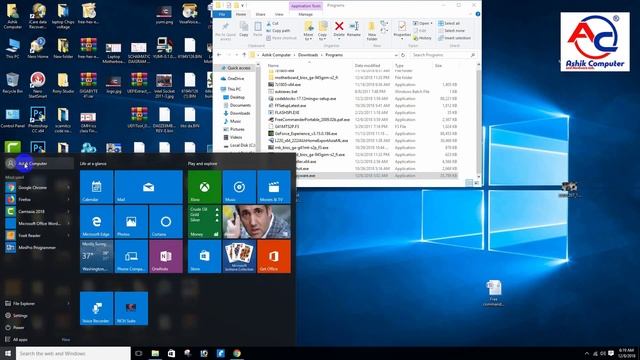
Task: Open Microsoft Solitaire Collection tile
Action: [239, 256]
